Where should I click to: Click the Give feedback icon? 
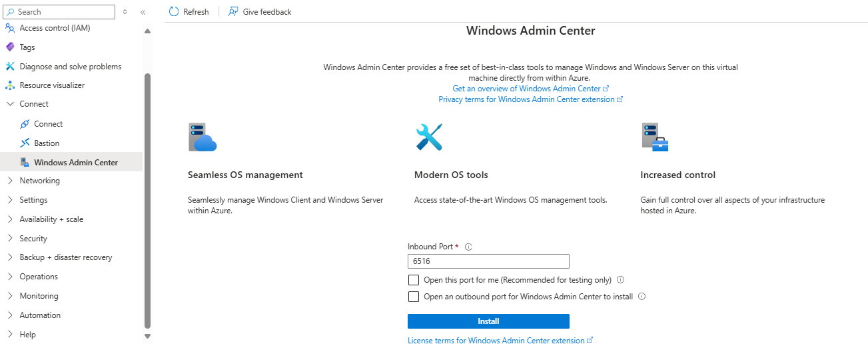coord(233,11)
